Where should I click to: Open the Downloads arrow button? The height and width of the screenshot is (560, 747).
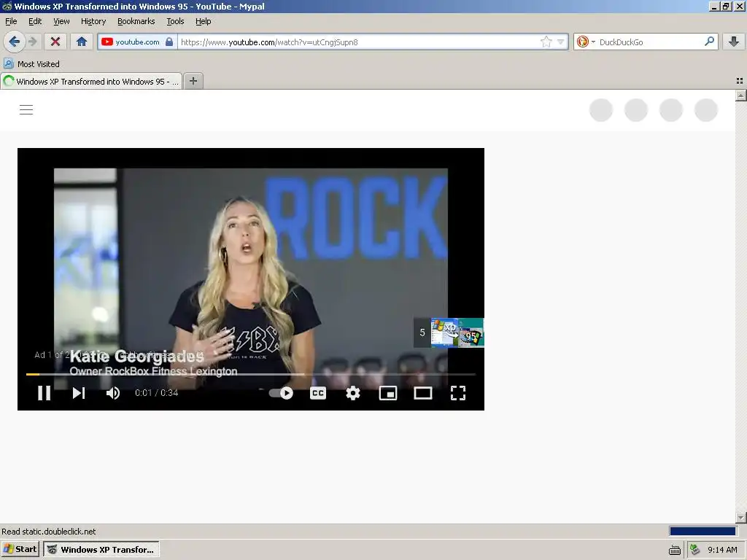734,42
